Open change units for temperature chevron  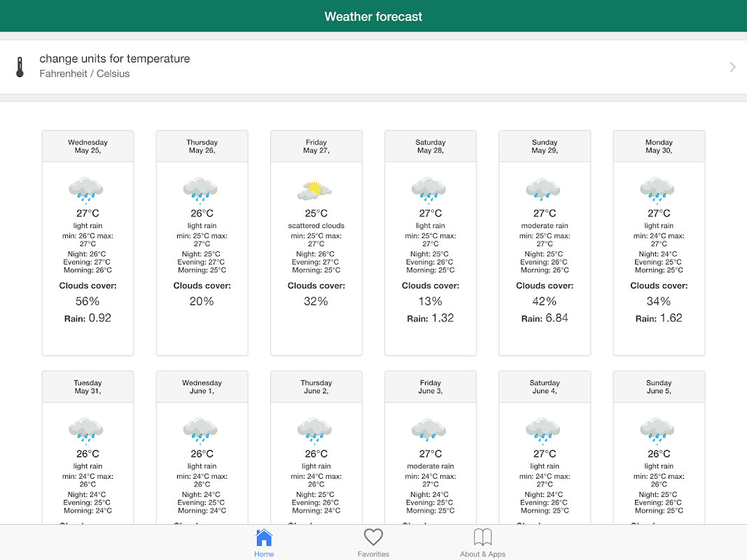pos(732,67)
